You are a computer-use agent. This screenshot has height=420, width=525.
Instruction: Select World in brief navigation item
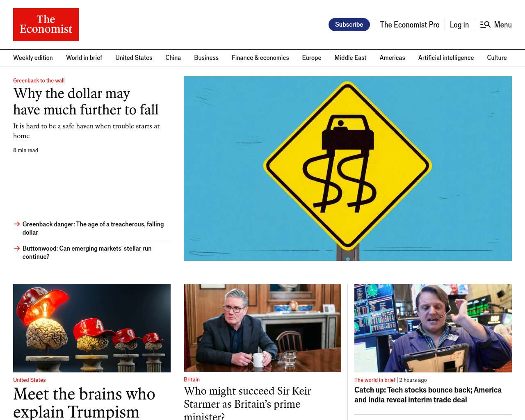pyautogui.click(x=84, y=58)
